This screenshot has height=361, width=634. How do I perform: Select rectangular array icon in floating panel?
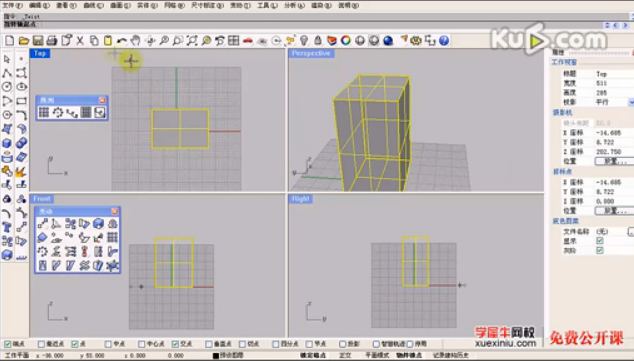(x=44, y=112)
